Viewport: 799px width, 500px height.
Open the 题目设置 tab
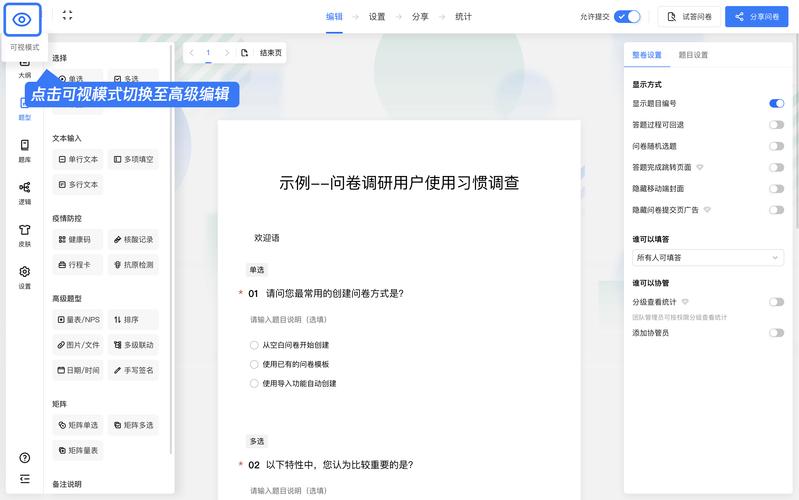point(693,55)
